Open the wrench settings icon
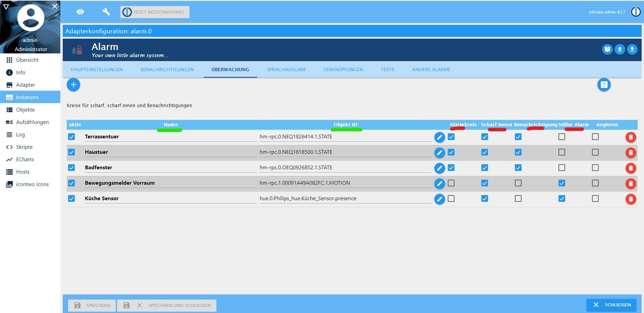 pyautogui.click(x=106, y=12)
